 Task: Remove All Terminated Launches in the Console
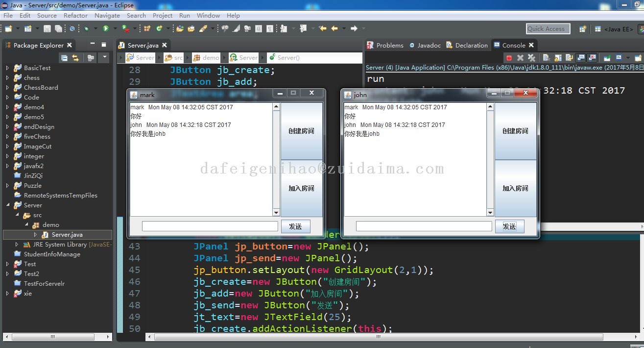click(531, 58)
